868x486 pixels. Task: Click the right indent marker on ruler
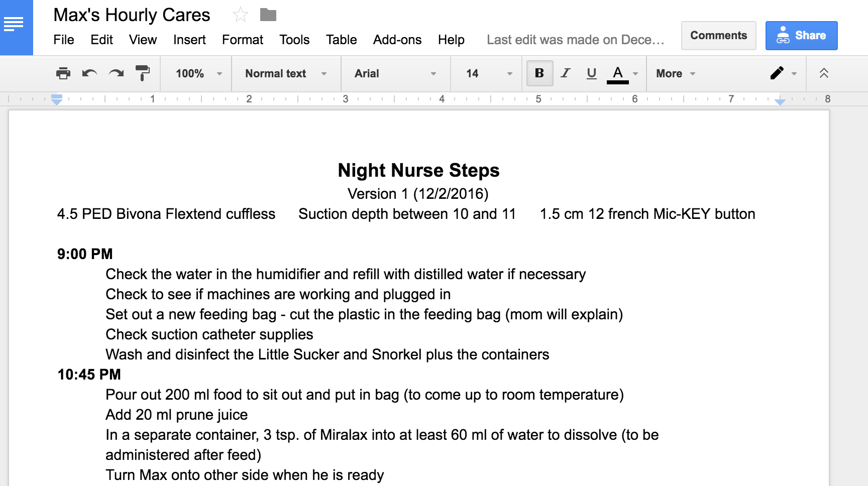click(x=780, y=101)
